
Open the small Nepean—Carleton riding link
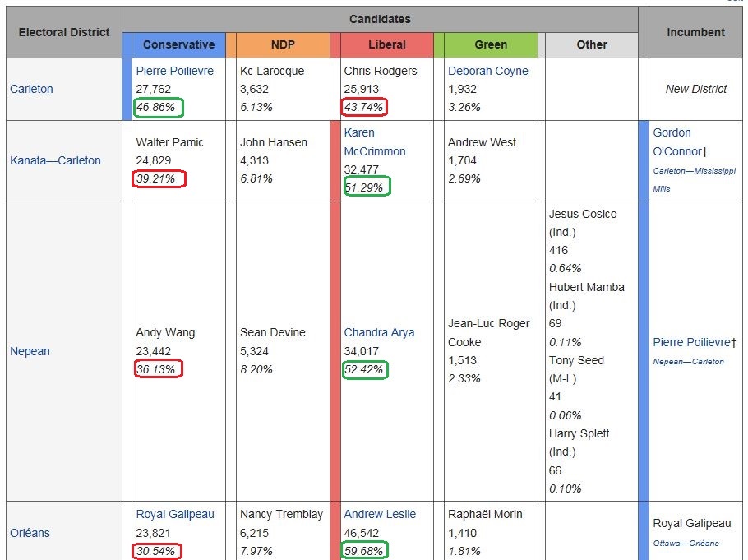[688, 361]
